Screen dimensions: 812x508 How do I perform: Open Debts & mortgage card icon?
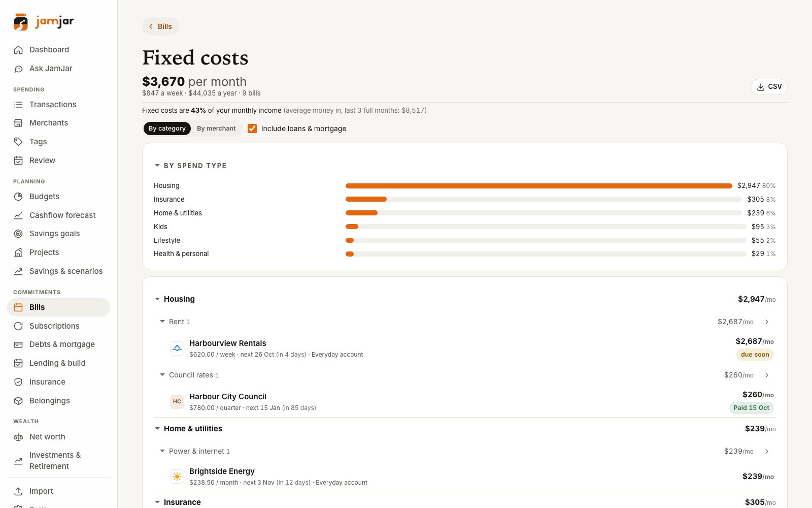(x=18, y=344)
